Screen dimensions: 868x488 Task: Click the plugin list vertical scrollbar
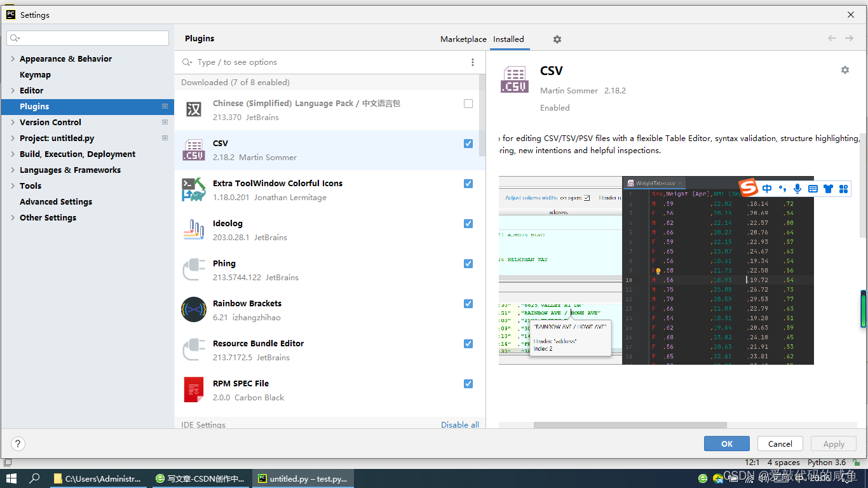tap(482, 114)
